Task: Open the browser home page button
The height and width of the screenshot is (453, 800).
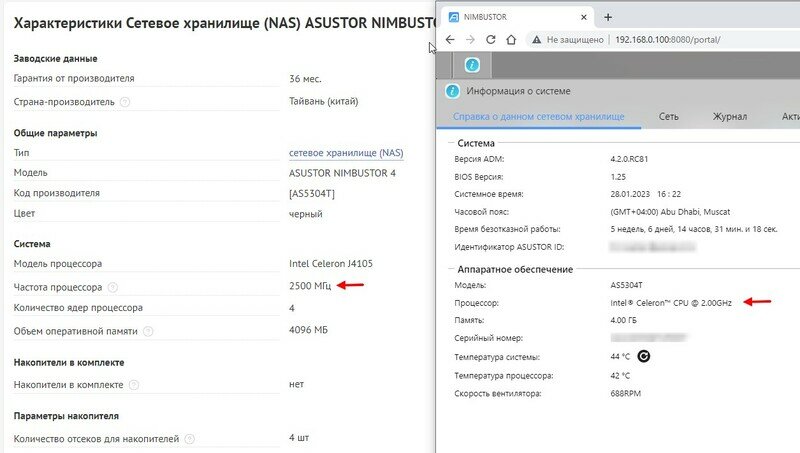Action: 511,40
